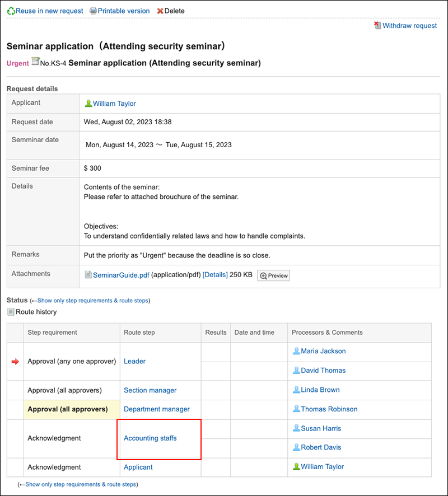Collapse status using bottom 'Show only step requirements' link
The height and width of the screenshot is (496, 448).
(81, 484)
